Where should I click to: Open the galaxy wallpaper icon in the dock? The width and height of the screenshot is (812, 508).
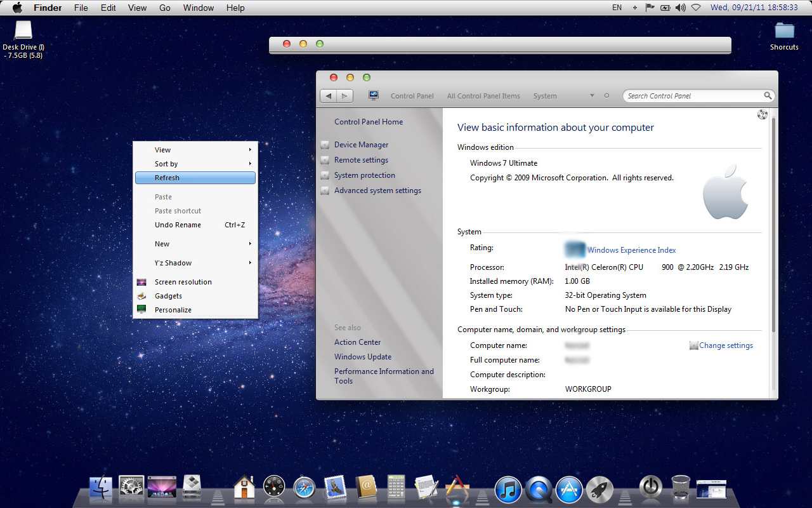tap(162, 488)
